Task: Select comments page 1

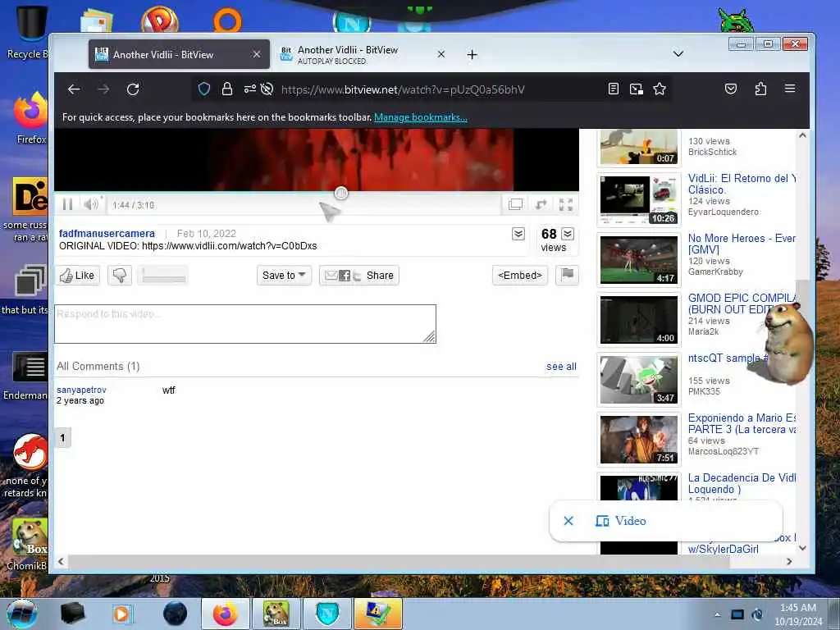Action: (x=62, y=438)
